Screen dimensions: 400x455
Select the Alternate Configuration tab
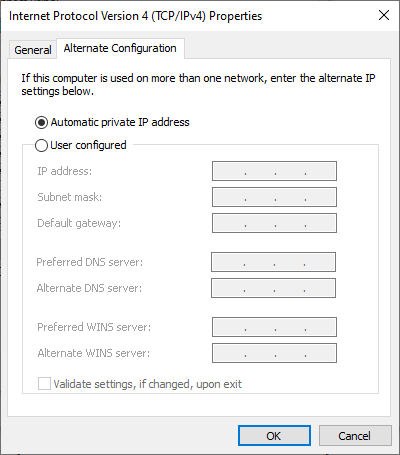(x=120, y=48)
